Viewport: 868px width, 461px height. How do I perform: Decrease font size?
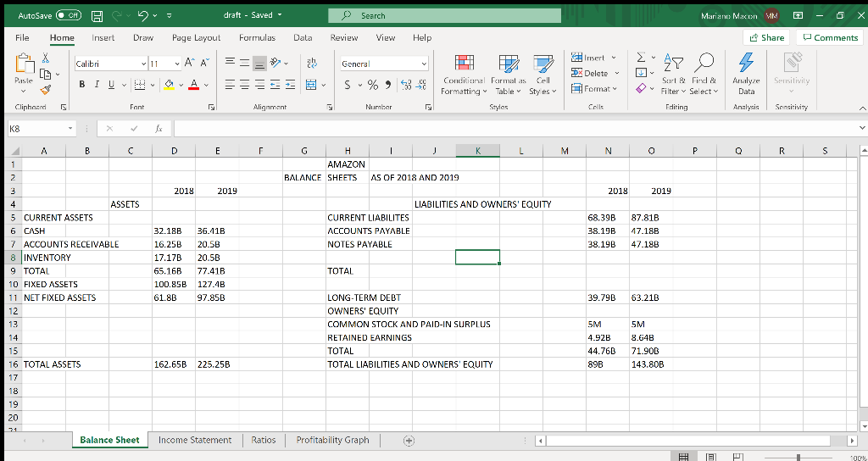(x=203, y=64)
